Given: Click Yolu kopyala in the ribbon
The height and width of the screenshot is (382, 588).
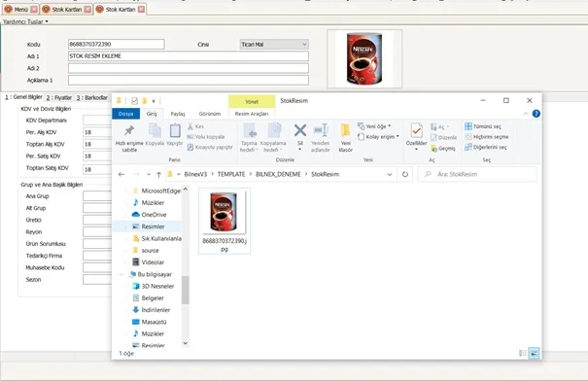Looking at the screenshot, I should pyautogui.click(x=206, y=137).
